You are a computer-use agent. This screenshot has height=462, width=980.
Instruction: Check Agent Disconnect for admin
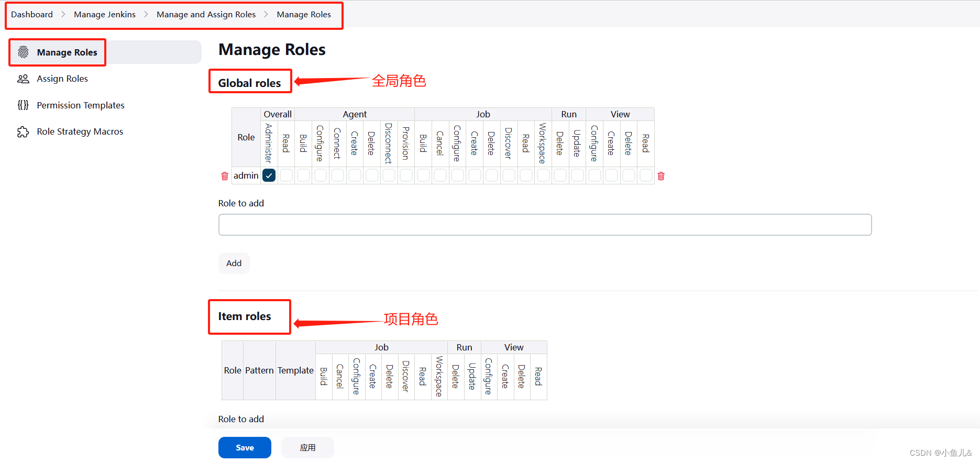(x=389, y=175)
